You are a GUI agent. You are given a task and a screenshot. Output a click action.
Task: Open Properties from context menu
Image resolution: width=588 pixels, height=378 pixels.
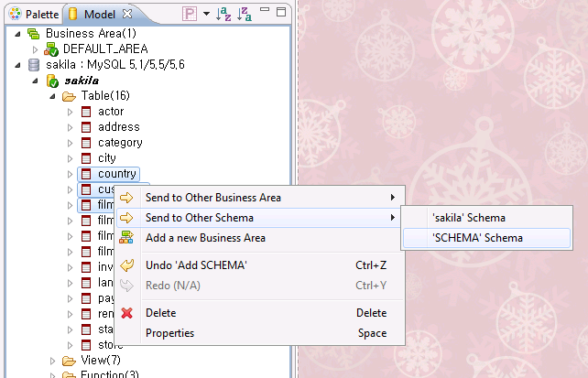pyautogui.click(x=260, y=333)
